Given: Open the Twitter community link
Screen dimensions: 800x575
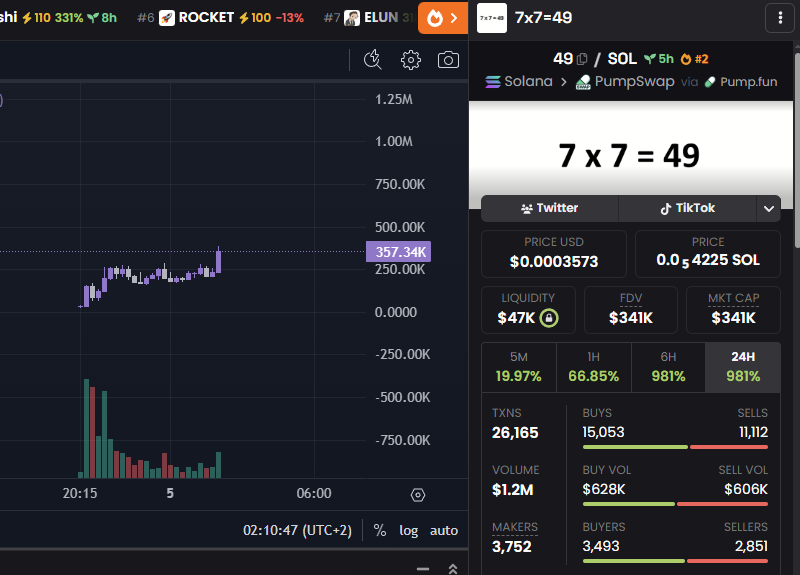Looking at the screenshot, I should point(549,208).
